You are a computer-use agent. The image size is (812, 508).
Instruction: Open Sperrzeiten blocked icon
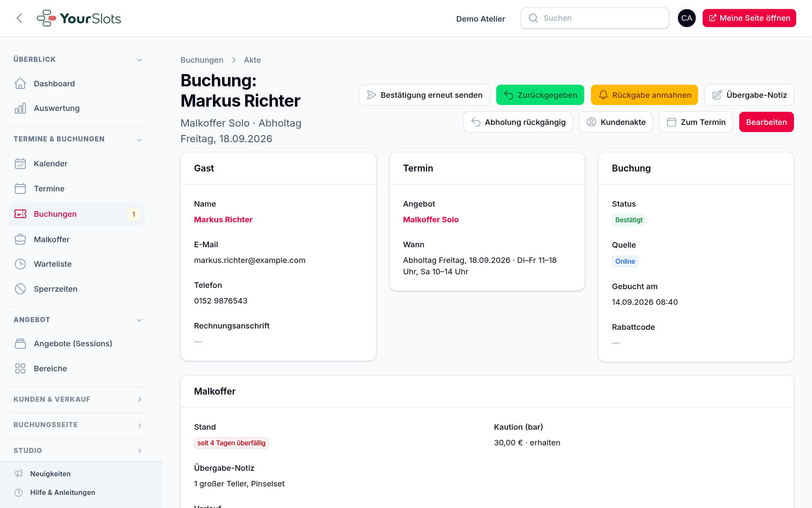20,289
